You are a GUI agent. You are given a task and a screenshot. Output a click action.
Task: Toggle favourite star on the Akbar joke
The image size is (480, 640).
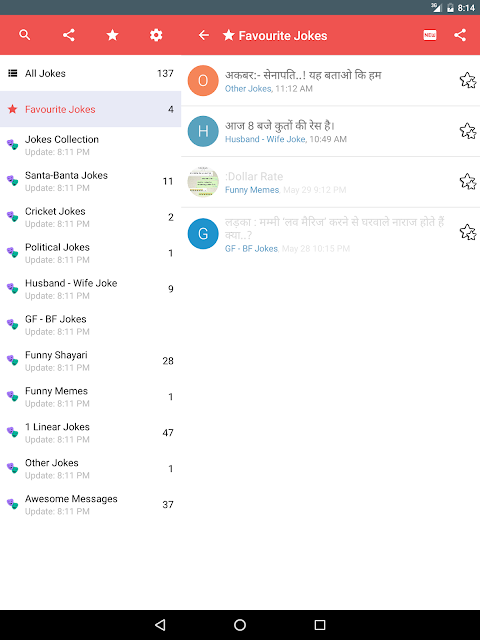click(x=468, y=80)
